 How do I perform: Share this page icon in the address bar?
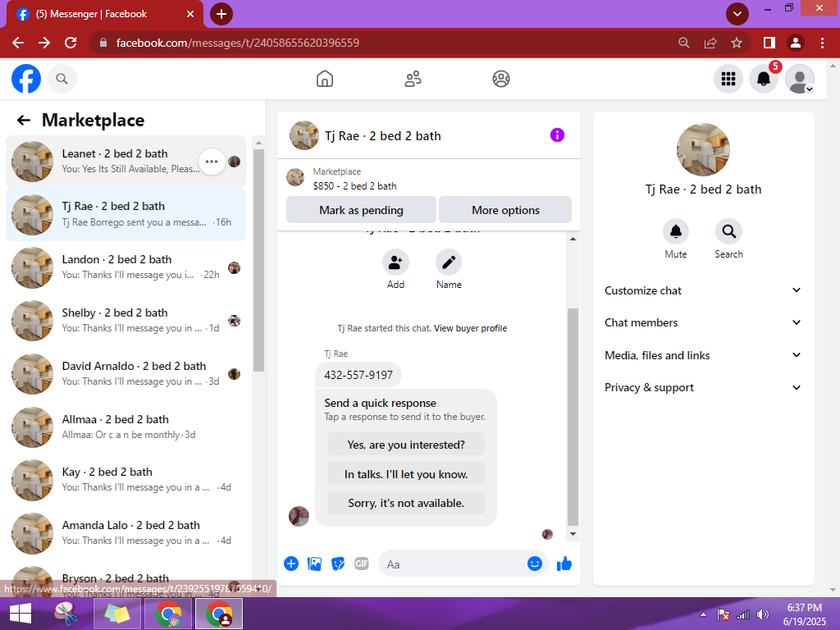[x=710, y=43]
